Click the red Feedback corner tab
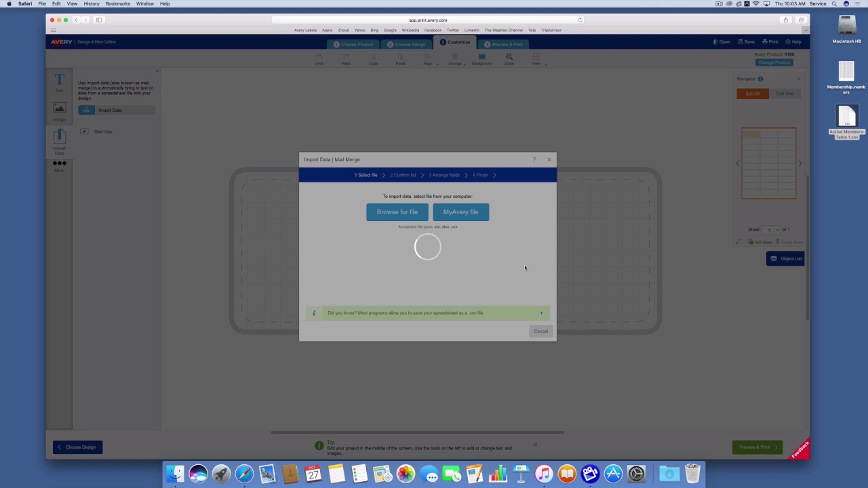 coord(800,450)
